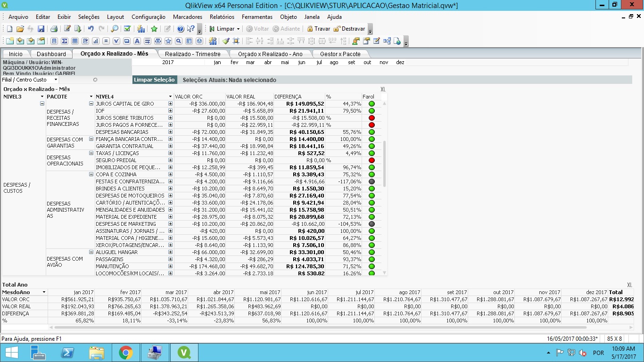Toggle the Design Grid icon

point(236,41)
